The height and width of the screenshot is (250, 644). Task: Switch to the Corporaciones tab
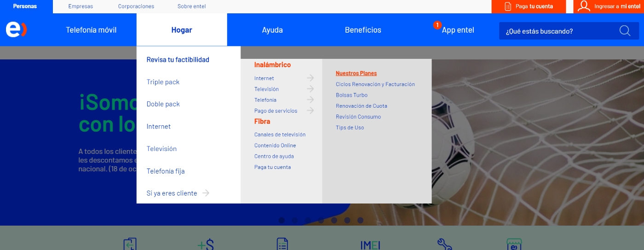tap(136, 6)
